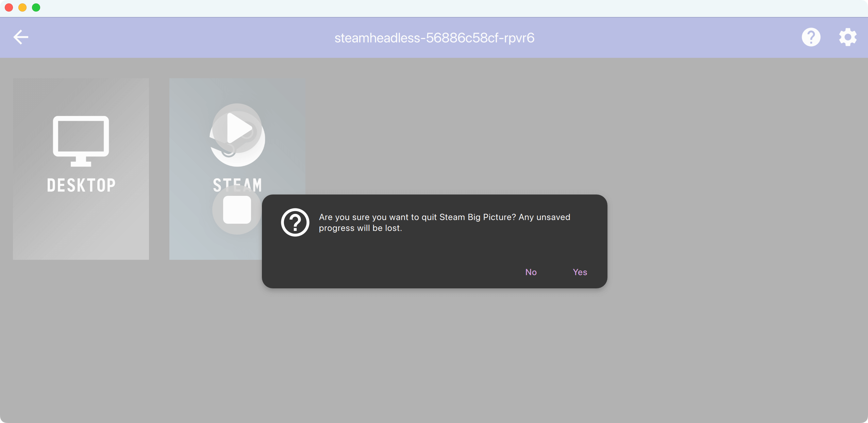
Task: Open settings with the gear icon
Action: pyautogui.click(x=847, y=37)
